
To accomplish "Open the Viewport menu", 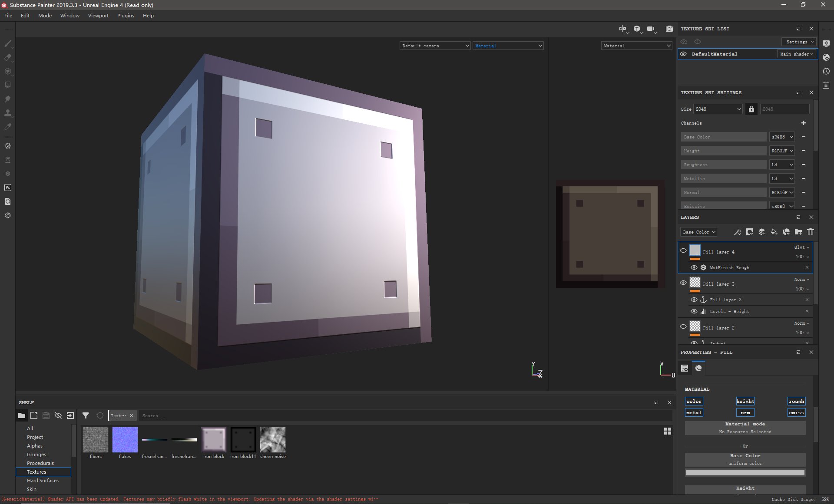I will pyautogui.click(x=98, y=16).
